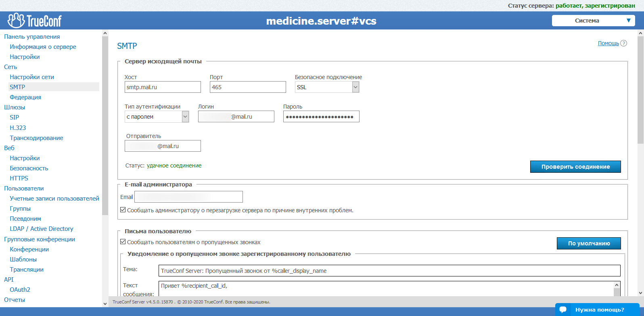Click the Отправитель input field
Viewport: 644px width, 316px height.
163,146
